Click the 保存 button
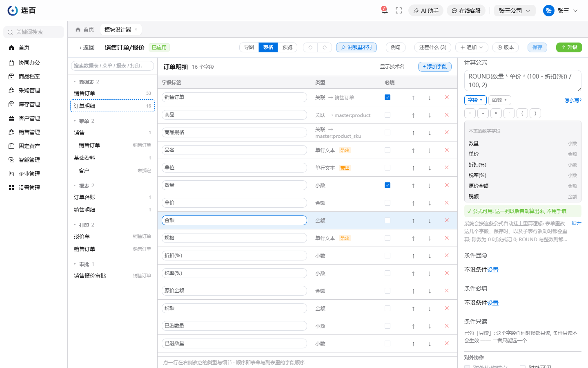This screenshot has width=588, height=368. tap(537, 47)
